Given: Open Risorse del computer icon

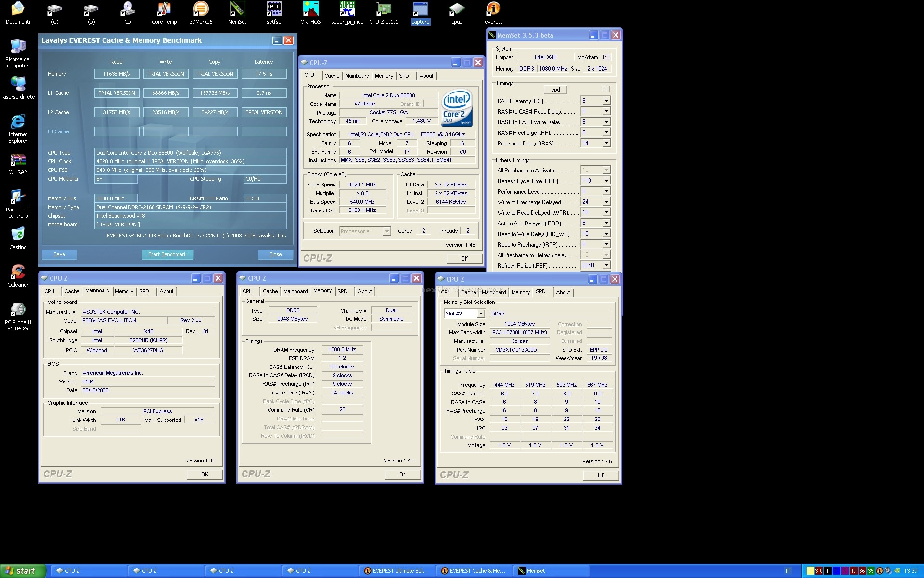Looking at the screenshot, I should tap(18, 53).
